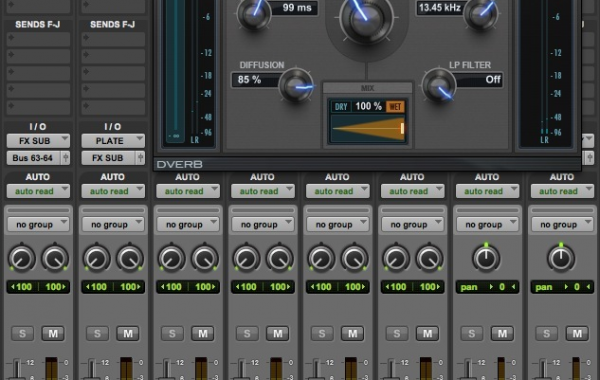Open output window icon beside FX SUB output on PLATE strip

coord(140,158)
